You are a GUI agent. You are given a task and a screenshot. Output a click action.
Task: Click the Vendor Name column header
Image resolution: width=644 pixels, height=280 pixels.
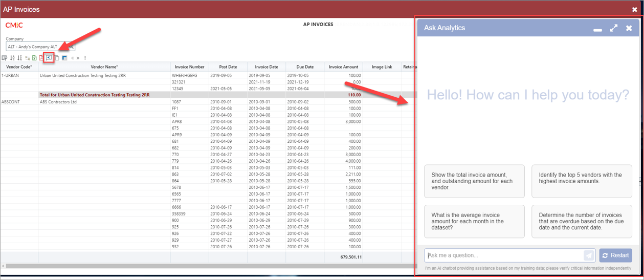(104, 67)
